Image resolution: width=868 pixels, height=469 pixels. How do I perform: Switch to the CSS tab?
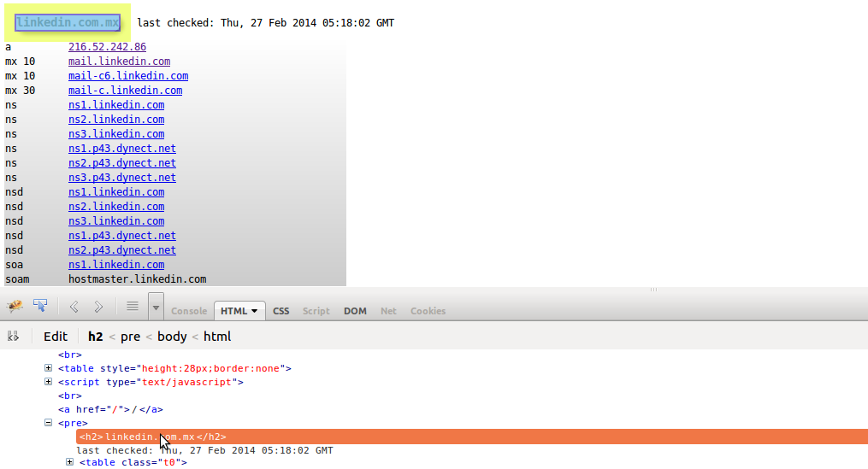(281, 311)
